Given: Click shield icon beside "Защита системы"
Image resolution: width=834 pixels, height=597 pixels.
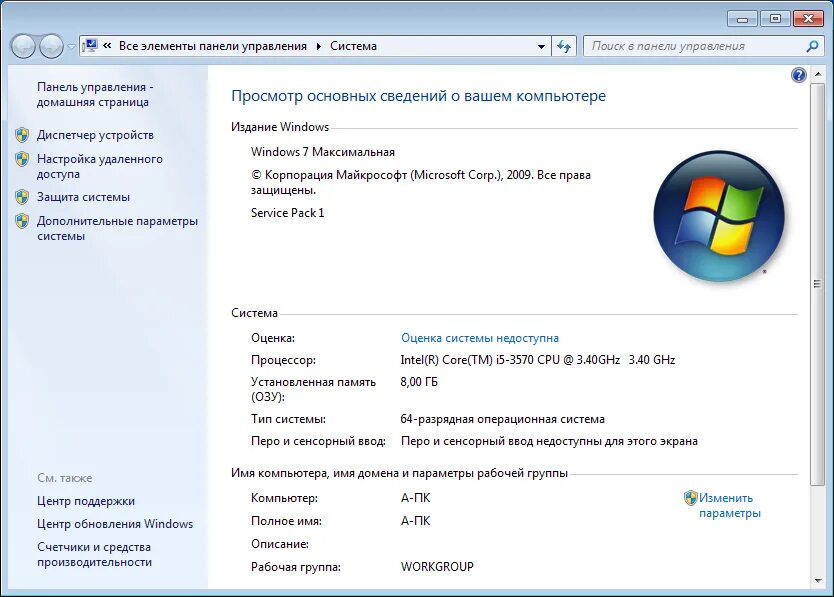Looking at the screenshot, I should (x=22, y=197).
